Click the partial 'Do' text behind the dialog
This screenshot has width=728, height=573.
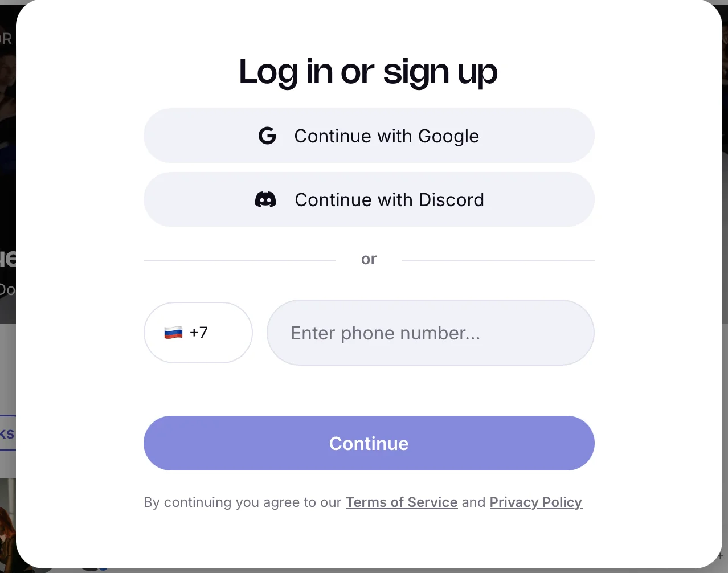7,290
